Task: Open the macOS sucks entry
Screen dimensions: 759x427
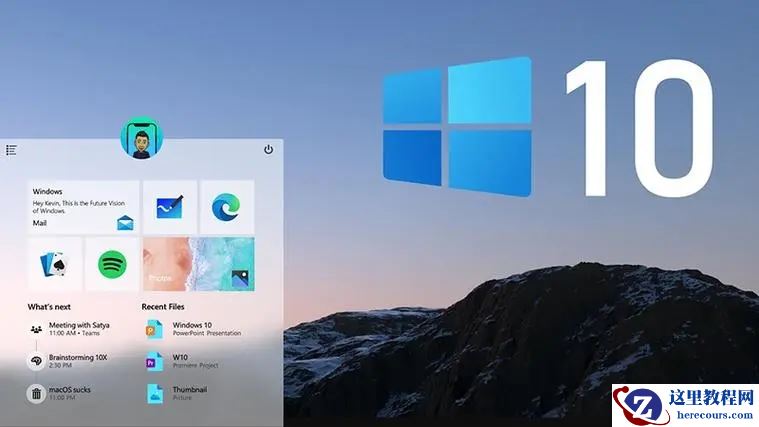Action: (59, 393)
